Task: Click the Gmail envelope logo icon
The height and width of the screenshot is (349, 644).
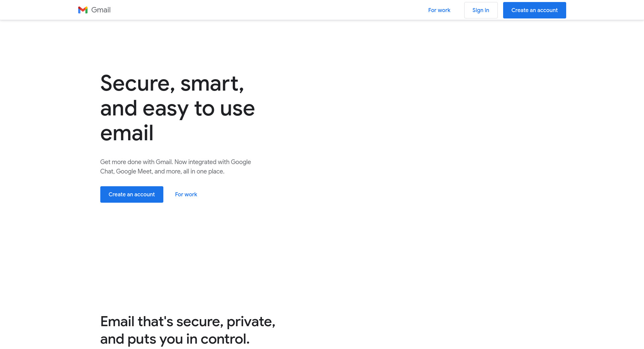Action: tap(83, 10)
